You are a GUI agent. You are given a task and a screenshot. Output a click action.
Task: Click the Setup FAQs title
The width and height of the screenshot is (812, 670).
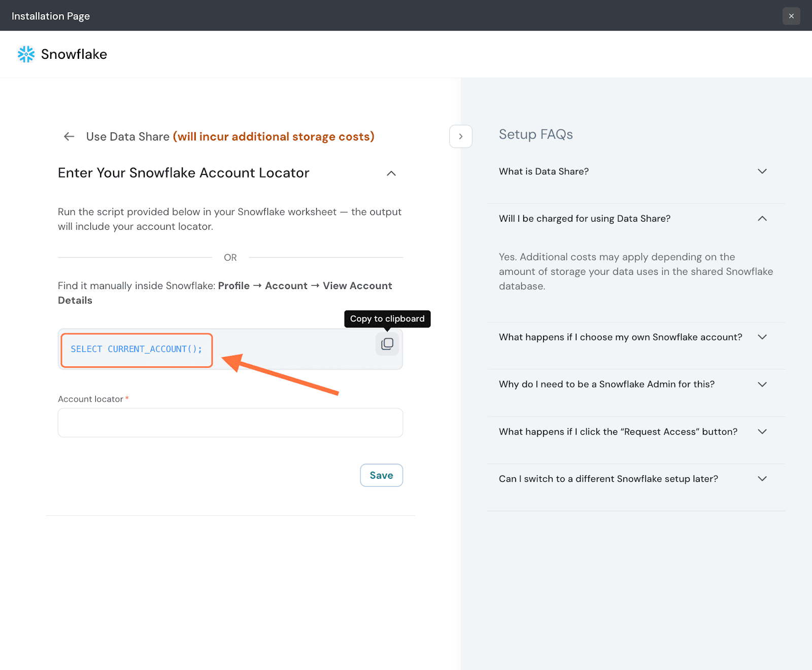(535, 134)
